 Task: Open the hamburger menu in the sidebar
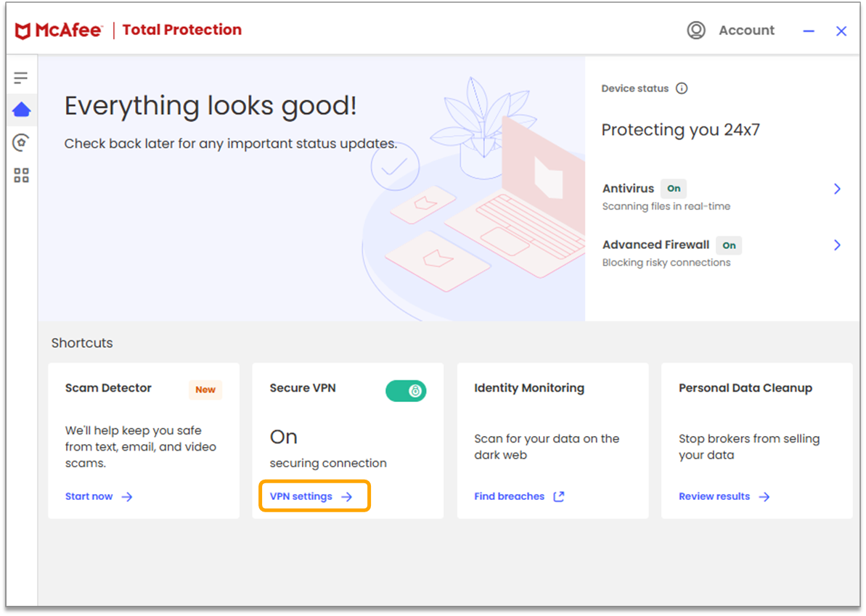[x=21, y=78]
